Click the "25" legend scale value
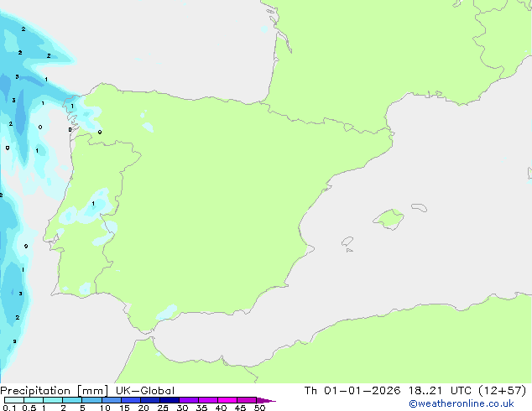The height and width of the screenshot is (411, 532). 163,408
